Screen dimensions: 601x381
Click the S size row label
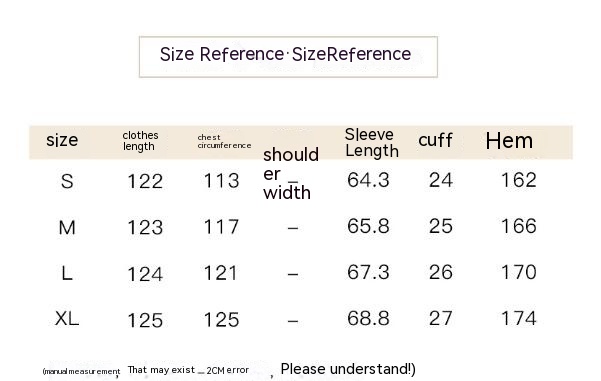click(67, 181)
